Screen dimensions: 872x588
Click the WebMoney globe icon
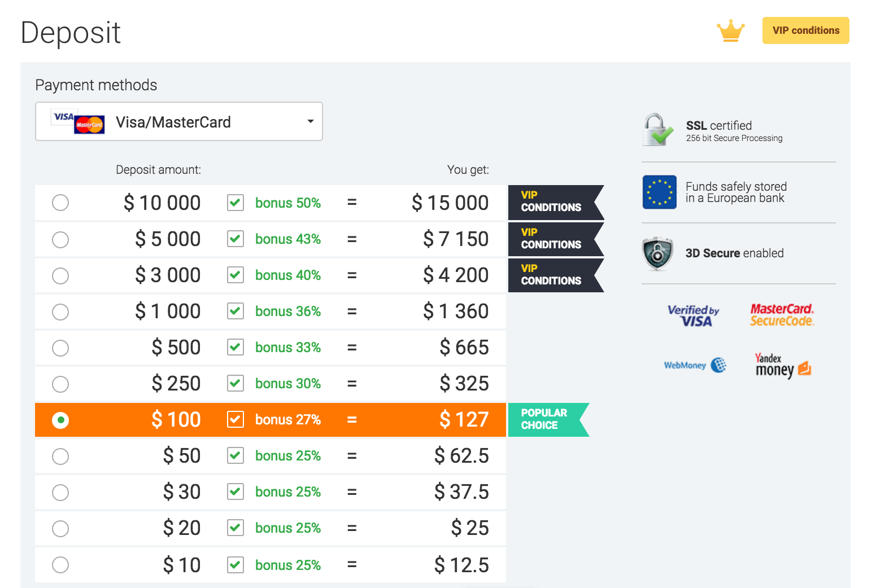coord(695,366)
